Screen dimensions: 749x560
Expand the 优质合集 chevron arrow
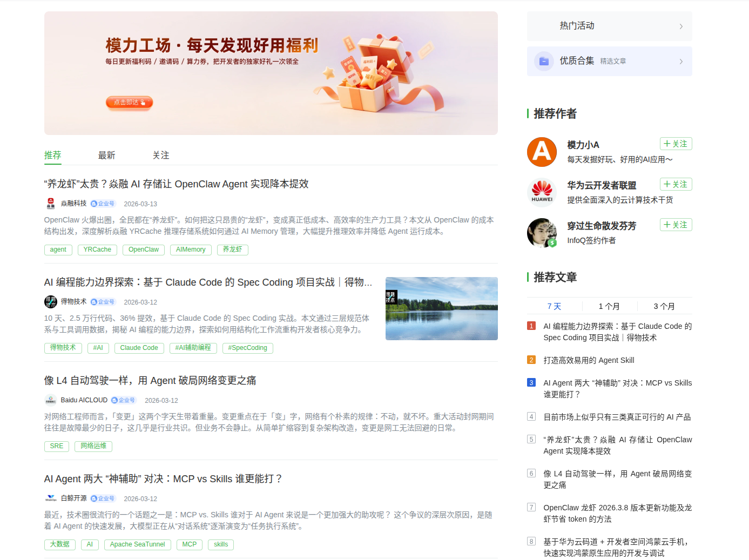click(681, 62)
